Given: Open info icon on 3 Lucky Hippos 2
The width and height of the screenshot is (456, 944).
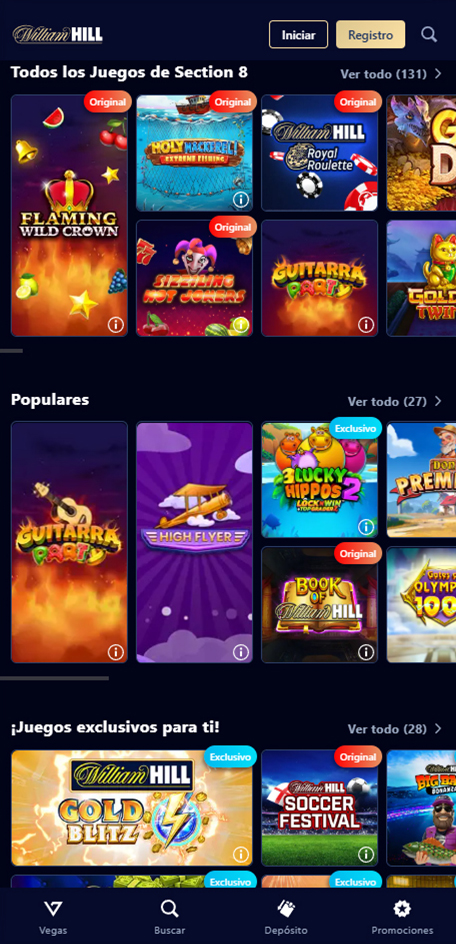Looking at the screenshot, I should 366,527.
